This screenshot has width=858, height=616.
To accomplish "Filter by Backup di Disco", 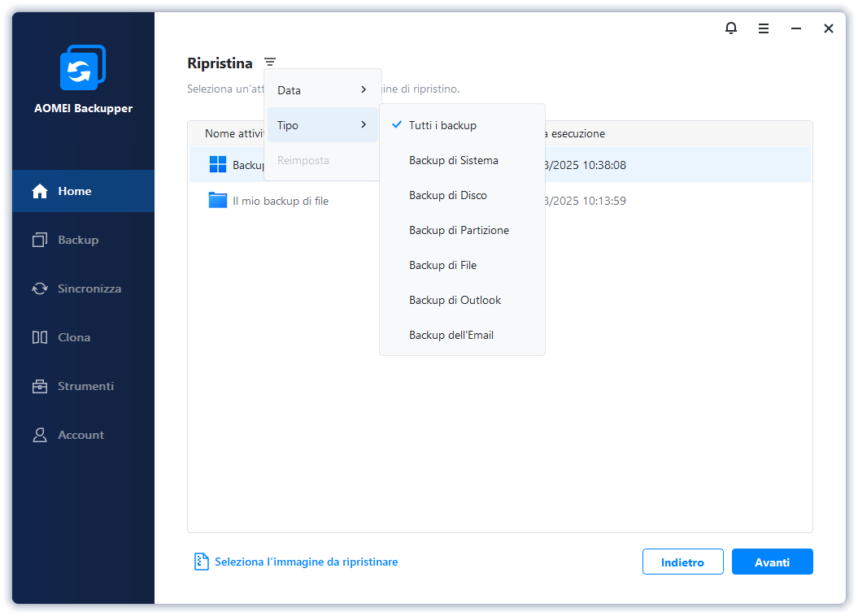I will [x=463, y=195].
